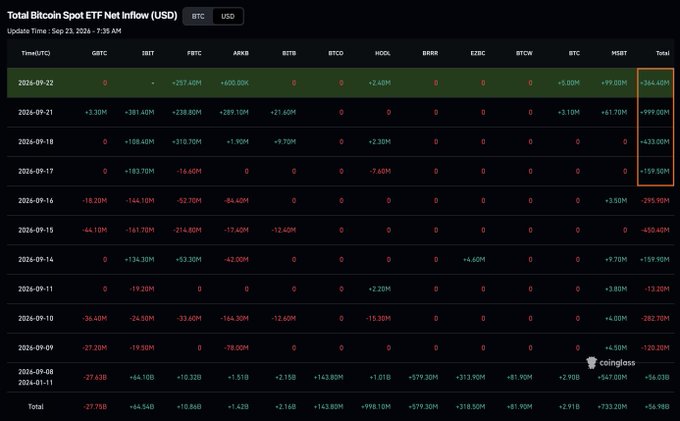Click the HODL column header
Screen dimensions: 680x421
click(382, 53)
